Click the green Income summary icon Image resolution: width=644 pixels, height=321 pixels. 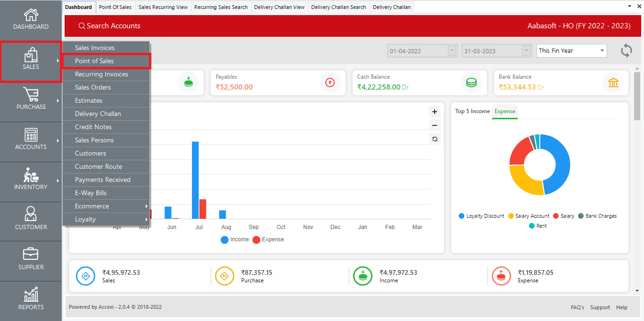[x=363, y=276]
